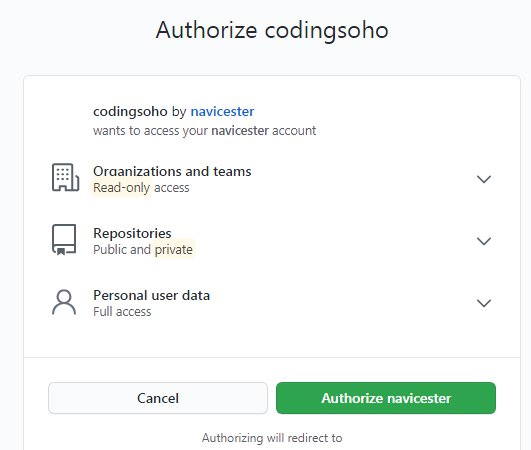Click the bold codingsoho app name

[x=130, y=111]
